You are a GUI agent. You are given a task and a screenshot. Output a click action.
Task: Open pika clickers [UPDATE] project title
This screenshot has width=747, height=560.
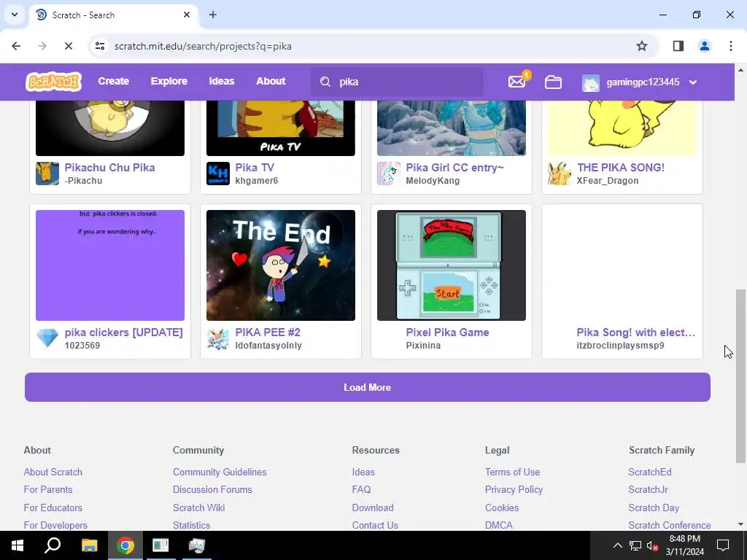pos(123,332)
